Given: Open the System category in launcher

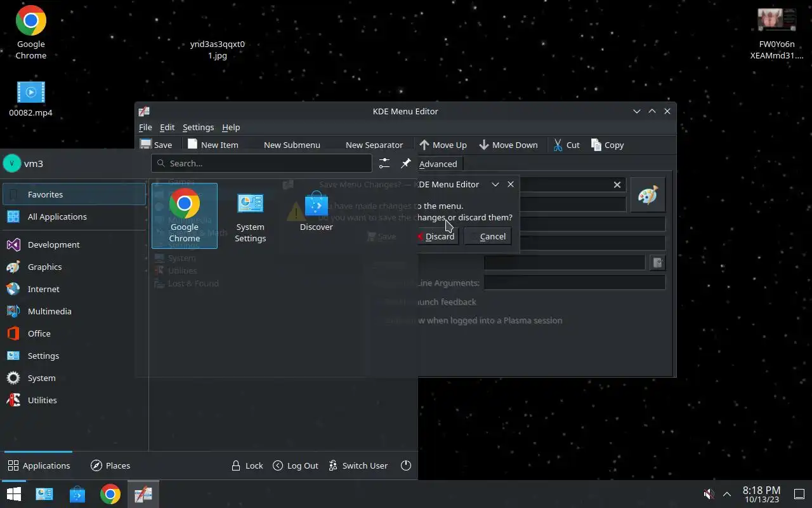Looking at the screenshot, I should point(74,378).
